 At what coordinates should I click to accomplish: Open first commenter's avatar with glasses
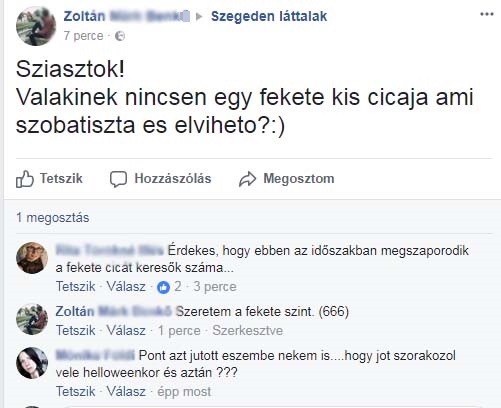click(32, 258)
